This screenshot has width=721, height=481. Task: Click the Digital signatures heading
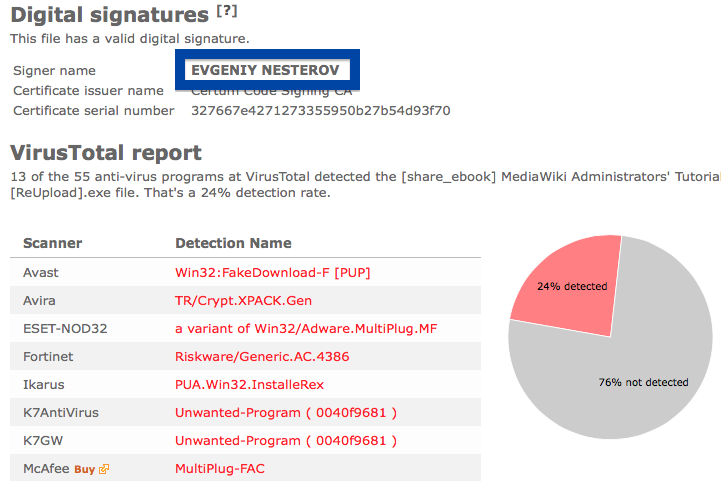tap(109, 15)
